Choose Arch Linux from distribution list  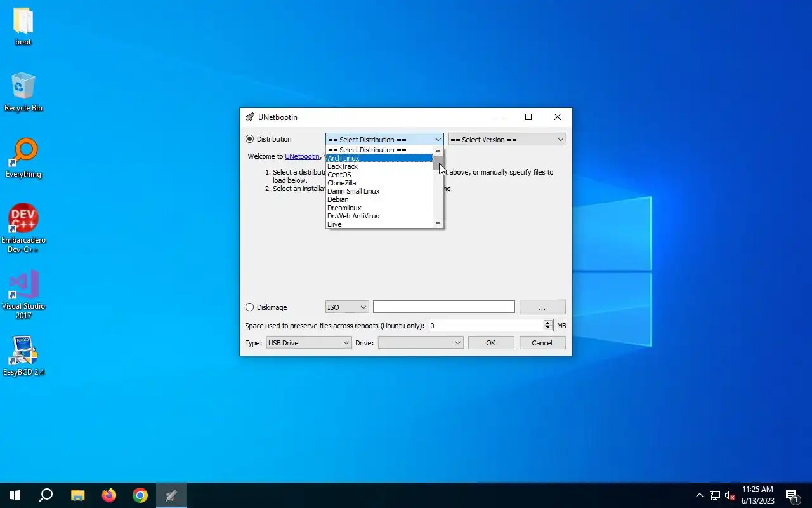[379, 158]
